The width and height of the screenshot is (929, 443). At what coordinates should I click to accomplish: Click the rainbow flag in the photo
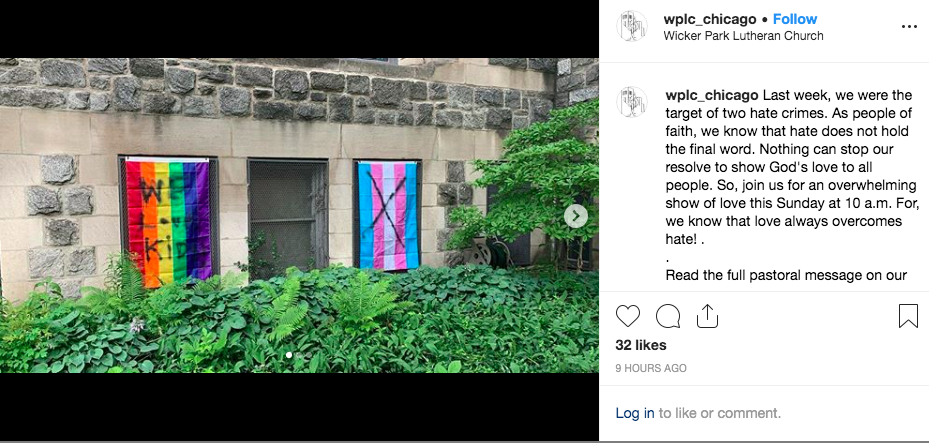click(168, 222)
